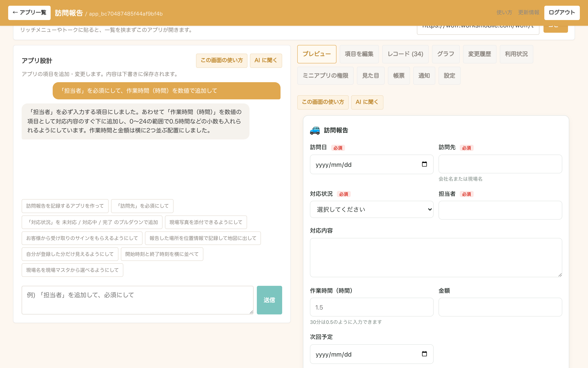The width and height of the screenshot is (588, 368).
Task: Click the 訪問日 date field
Action: coord(372,164)
